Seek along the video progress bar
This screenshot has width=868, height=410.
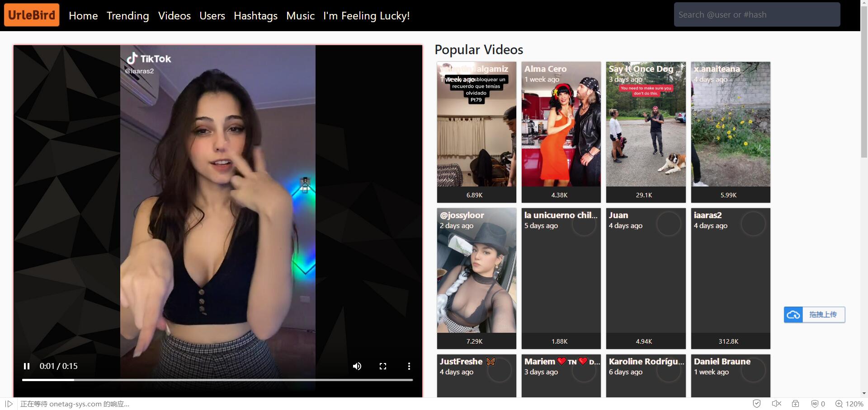pyautogui.click(x=217, y=380)
